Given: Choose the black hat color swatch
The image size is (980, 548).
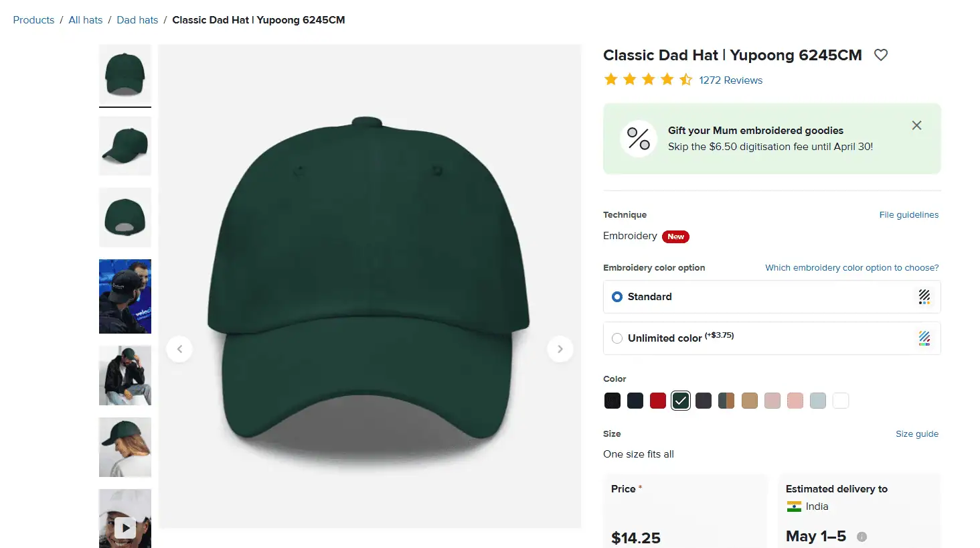Looking at the screenshot, I should point(612,401).
